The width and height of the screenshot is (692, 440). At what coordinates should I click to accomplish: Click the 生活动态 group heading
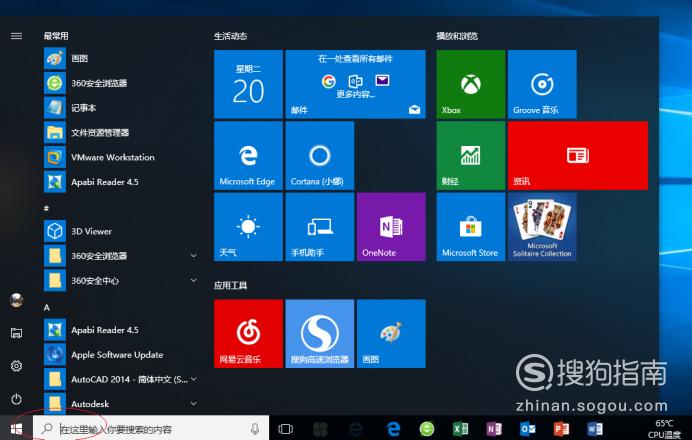pyautogui.click(x=230, y=36)
